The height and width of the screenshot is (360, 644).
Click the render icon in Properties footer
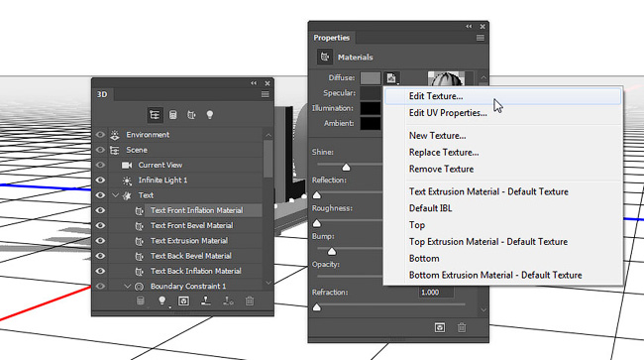(440, 327)
